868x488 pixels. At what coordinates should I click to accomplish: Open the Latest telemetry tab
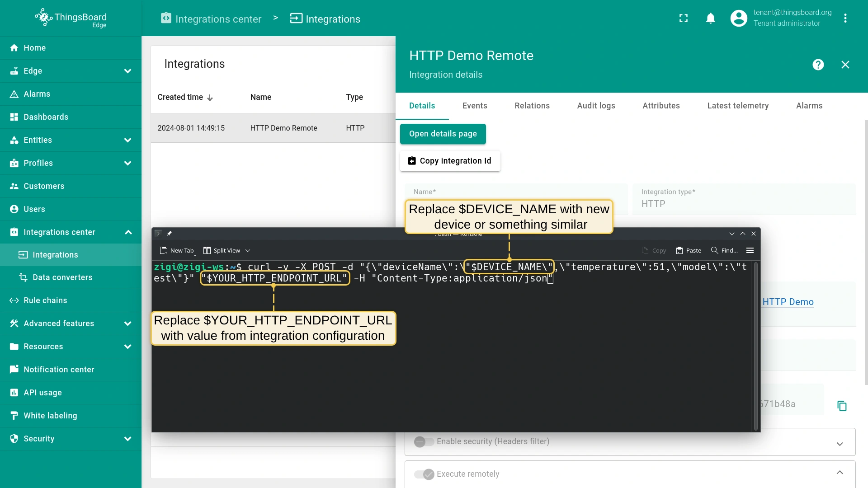[738, 106]
